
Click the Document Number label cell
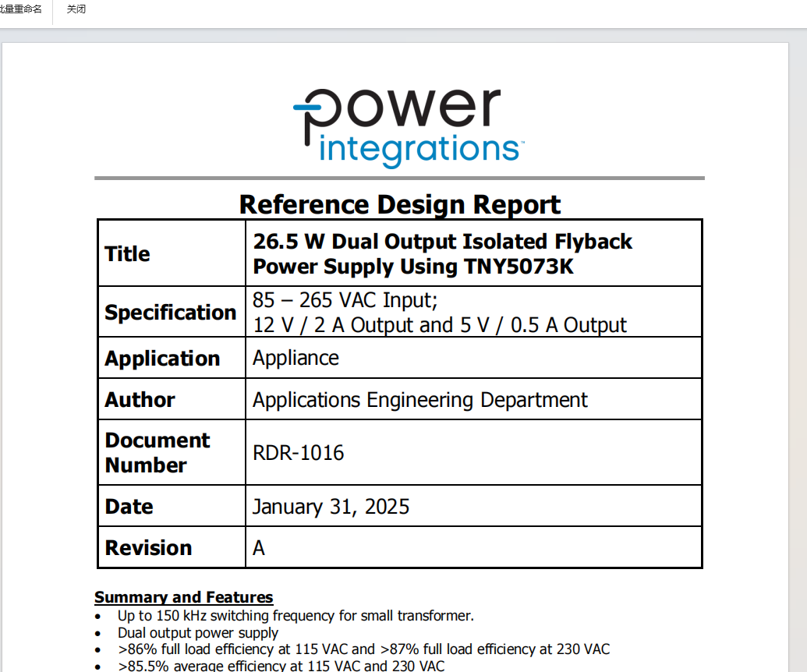tap(172, 452)
